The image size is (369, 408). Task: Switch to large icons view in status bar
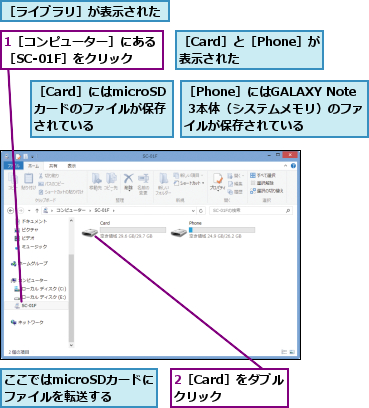[x=292, y=352]
